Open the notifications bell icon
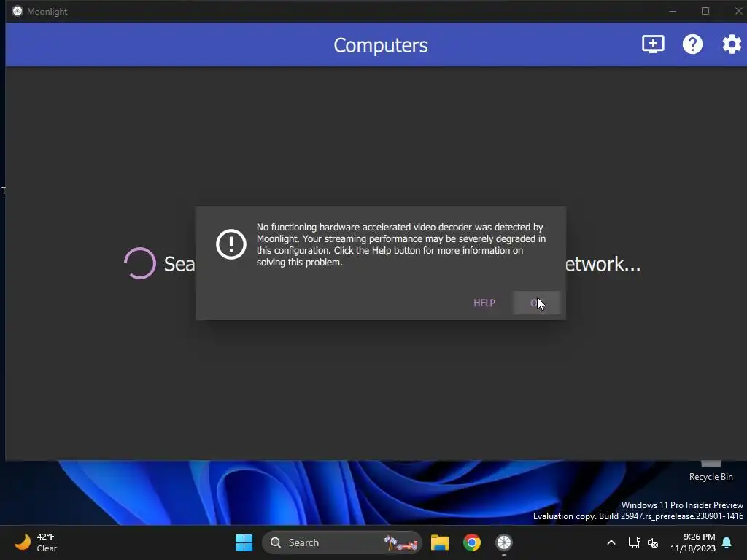 (727, 542)
